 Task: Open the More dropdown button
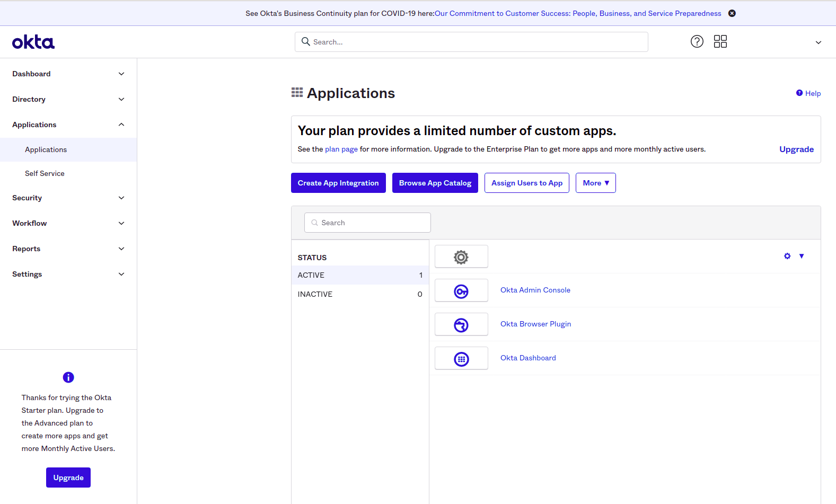[596, 183]
